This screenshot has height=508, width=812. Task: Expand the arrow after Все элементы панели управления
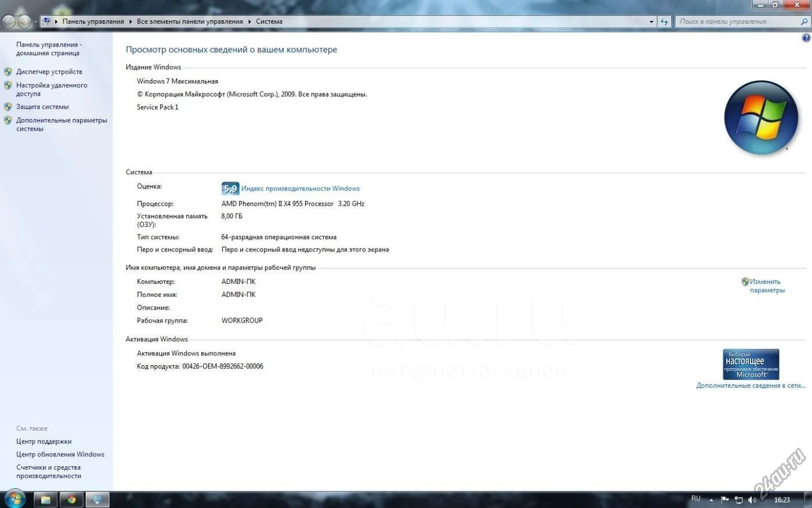(x=250, y=21)
